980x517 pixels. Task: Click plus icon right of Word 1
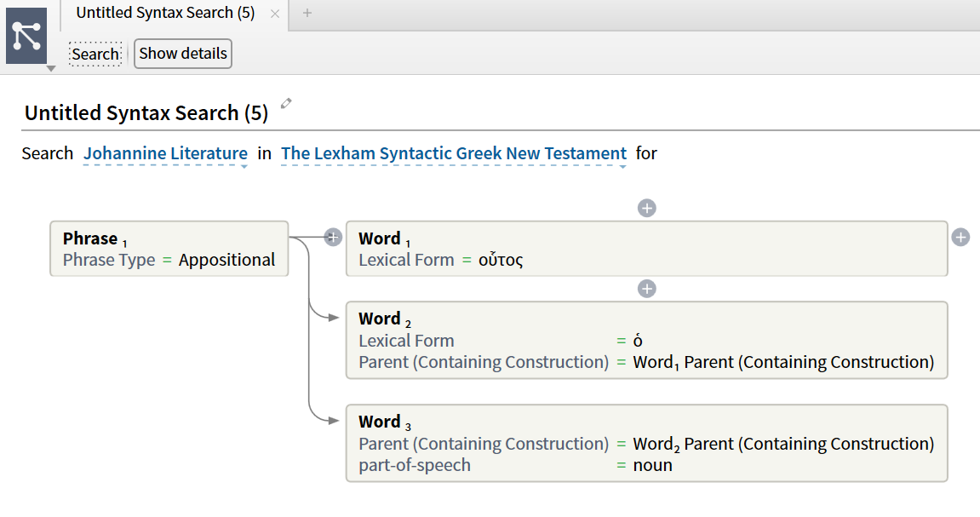(x=960, y=238)
